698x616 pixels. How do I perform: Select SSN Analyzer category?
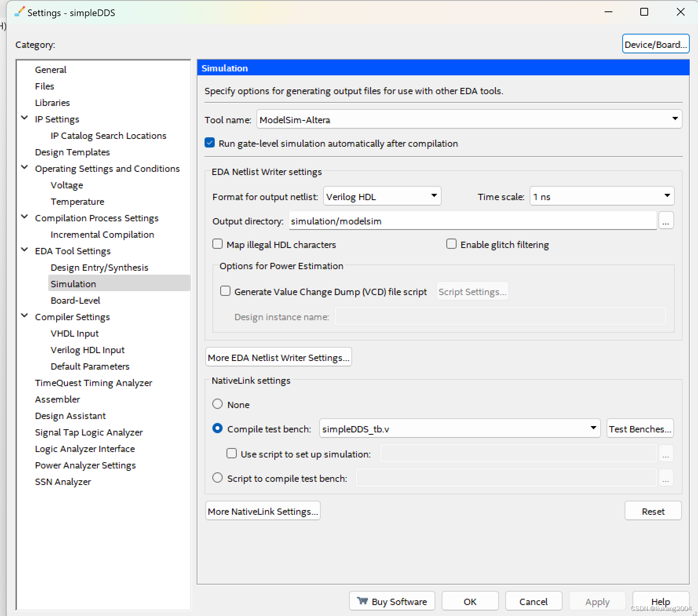point(63,482)
